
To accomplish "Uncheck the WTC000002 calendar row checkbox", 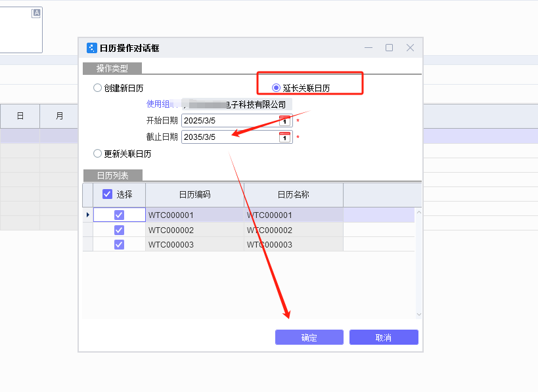I will pyautogui.click(x=120, y=230).
